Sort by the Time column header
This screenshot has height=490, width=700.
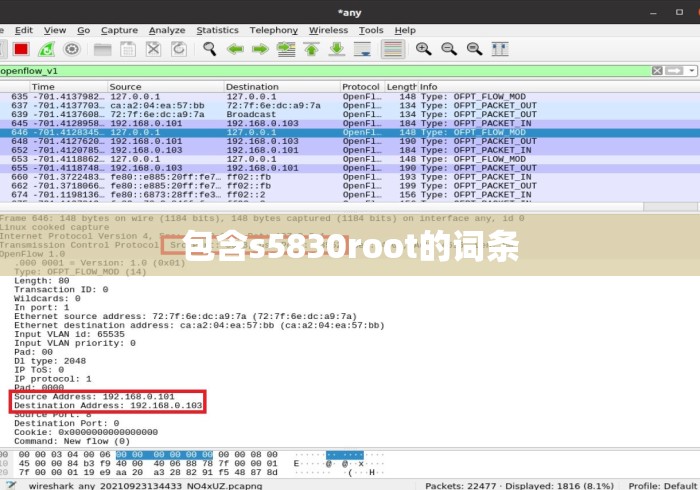tap(69, 87)
